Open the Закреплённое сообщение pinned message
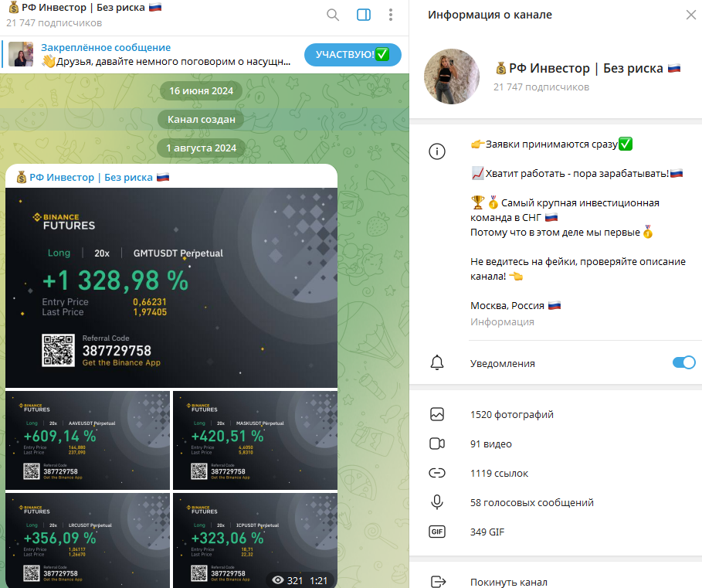Image resolution: width=702 pixels, height=588 pixels. 165,54
